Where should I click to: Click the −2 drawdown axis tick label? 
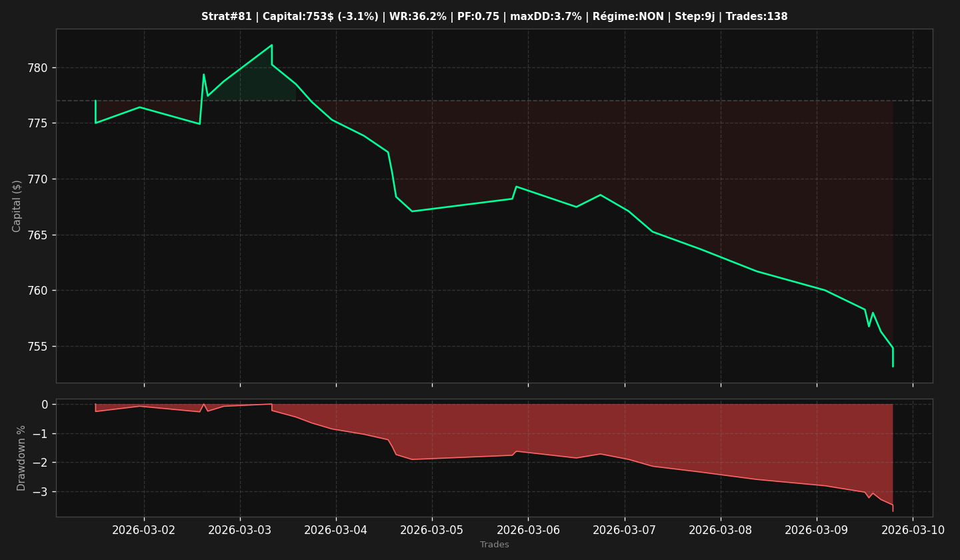coord(40,463)
